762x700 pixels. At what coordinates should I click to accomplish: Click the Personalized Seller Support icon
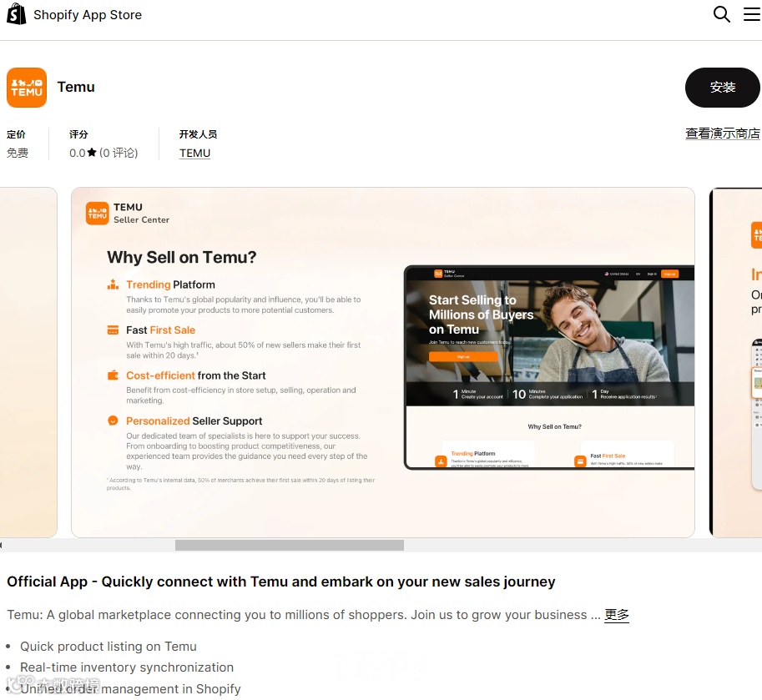point(113,421)
